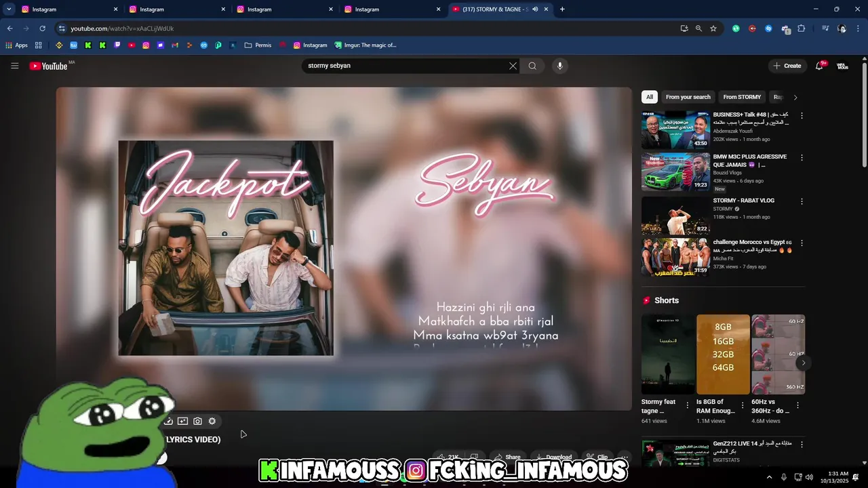Install app via address bar icon
Screen dimensions: 868x488
pyautogui.click(x=684, y=28)
